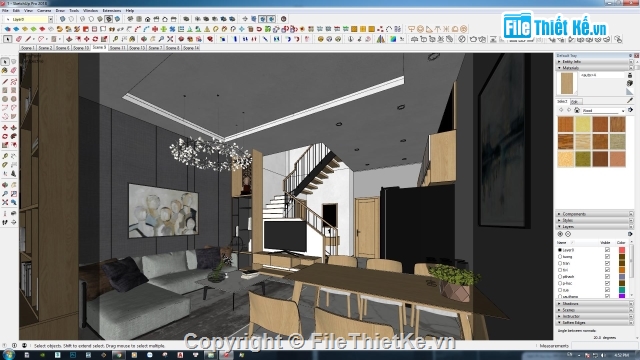Switch to Monochrome face style
This screenshot has width=640, height=360.
pos(118,19)
